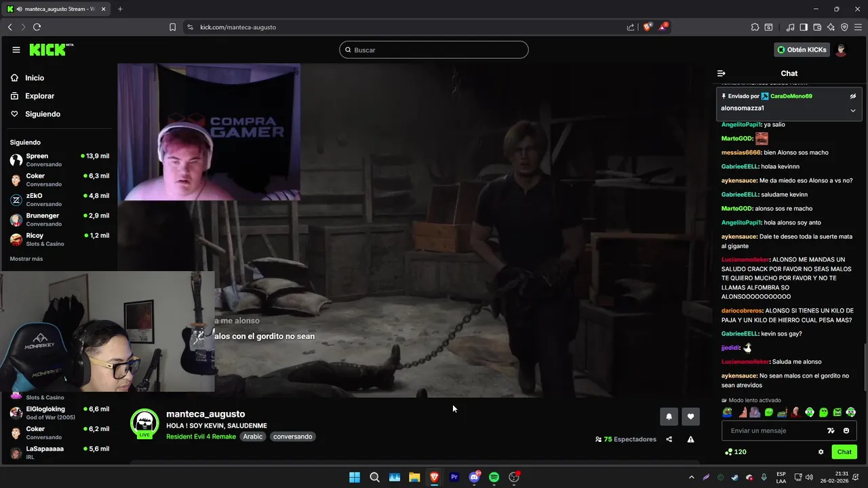Image resolution: width=868 pixels, height=488 pixels.
Task: Select the green smiling blob emote
Action: pyautogui.click(x=769, y=412)
